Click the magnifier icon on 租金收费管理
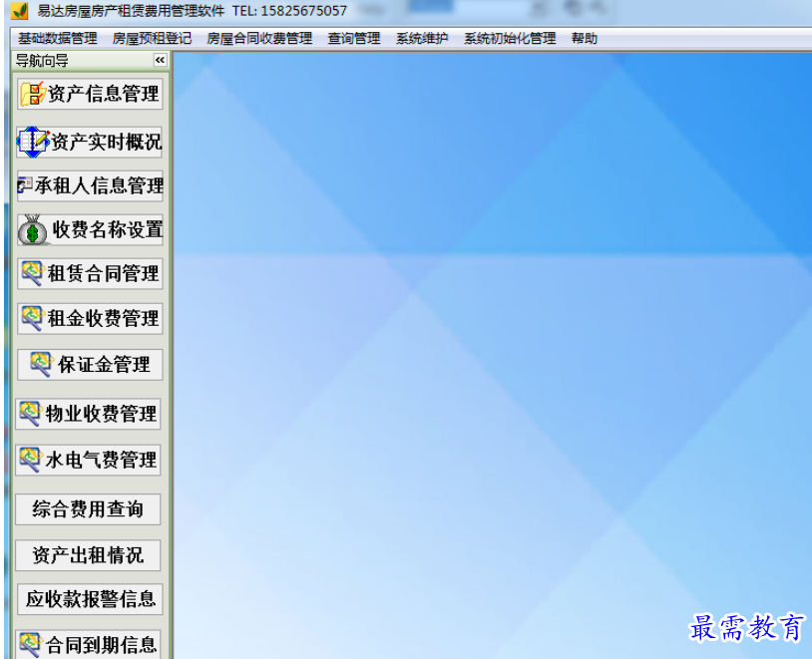The height and width of the screenshot is (659, 812). click(32, 317)
